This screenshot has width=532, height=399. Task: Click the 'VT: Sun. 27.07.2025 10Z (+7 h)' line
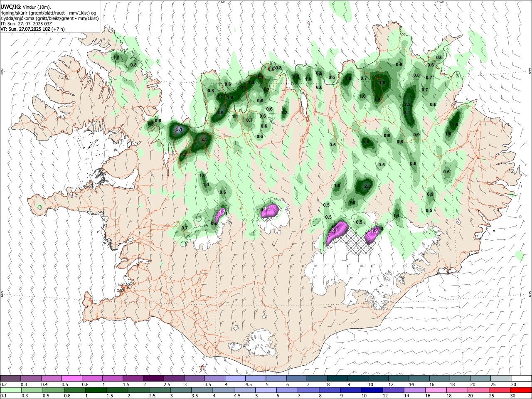point(32,29)
